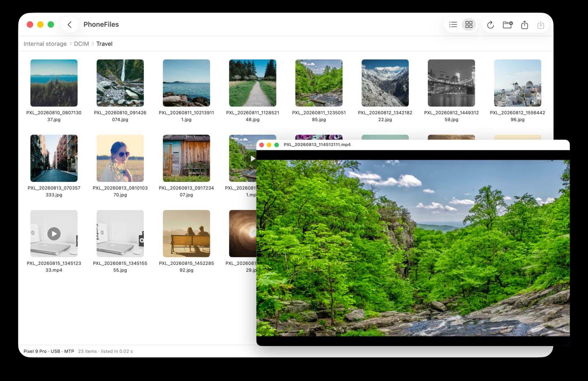The height and width of the screenshot is (381, 588).
Task: Refresh the folder listing
Action: [490, 25]
